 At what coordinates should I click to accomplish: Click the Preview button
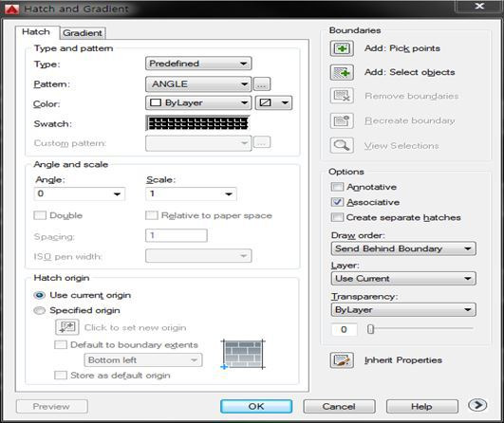pyautogui.click(x=51, y=406)
